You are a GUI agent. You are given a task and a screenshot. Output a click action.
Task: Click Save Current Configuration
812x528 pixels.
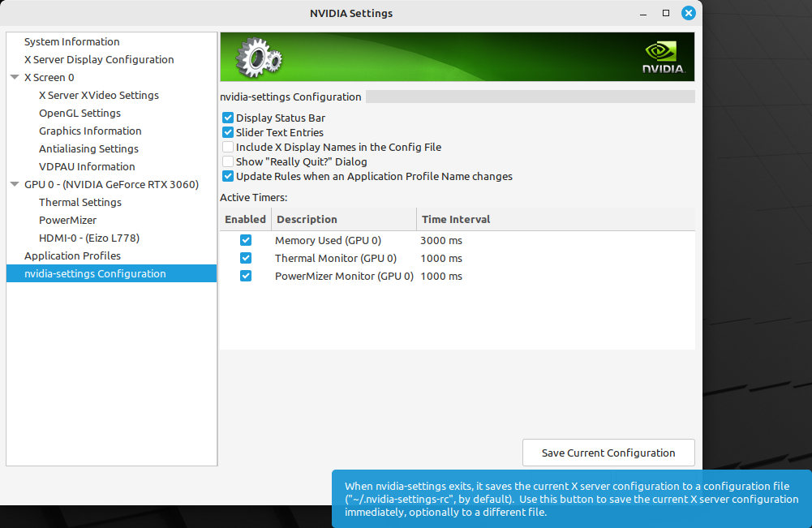pyautogui.click(x=608, y=452)
